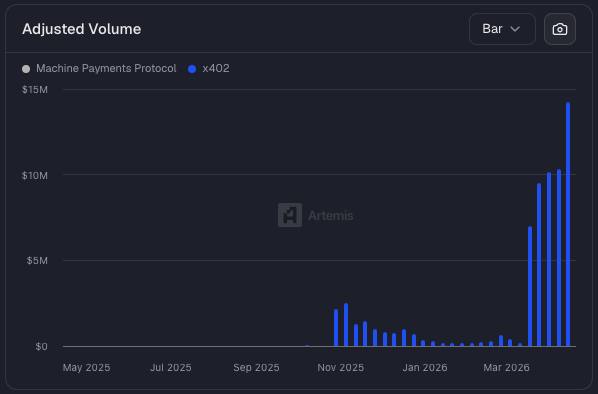Click the Nov 2025 x-axis label

click(341, 368)
